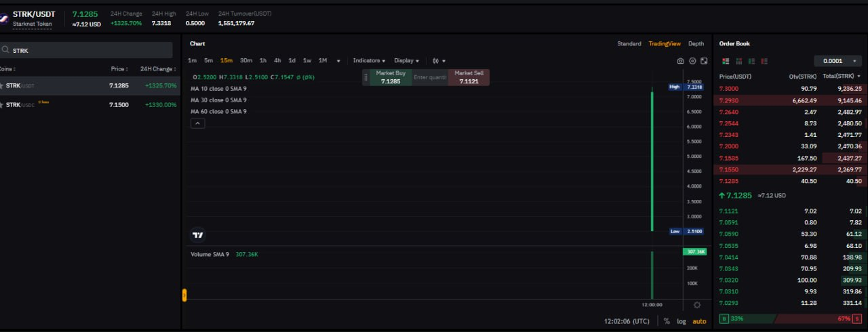Favorite the STRK/USDT pair star
This screenshot has width=868, height=332.
[1, 86]
